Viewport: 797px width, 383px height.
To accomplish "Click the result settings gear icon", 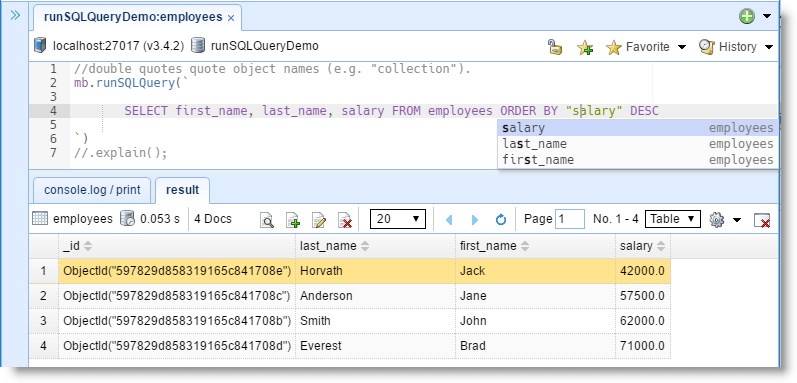I will coord(717,219).
